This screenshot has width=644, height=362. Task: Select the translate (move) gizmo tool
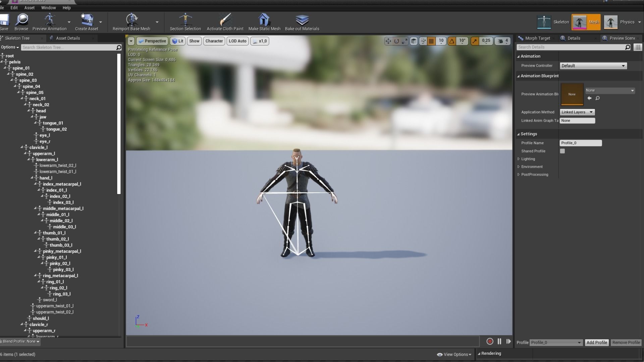point(388,41)
